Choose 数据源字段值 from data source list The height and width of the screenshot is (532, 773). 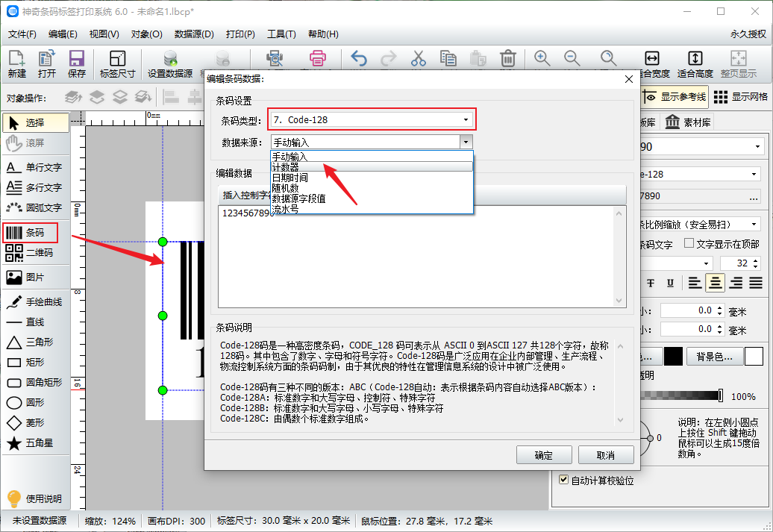[372, 198]
